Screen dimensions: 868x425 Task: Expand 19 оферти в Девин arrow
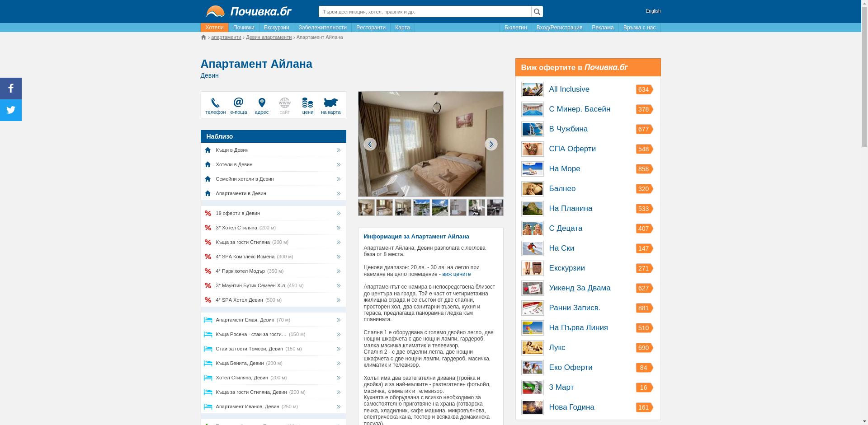pyautogui.click(x=338, y=213)
